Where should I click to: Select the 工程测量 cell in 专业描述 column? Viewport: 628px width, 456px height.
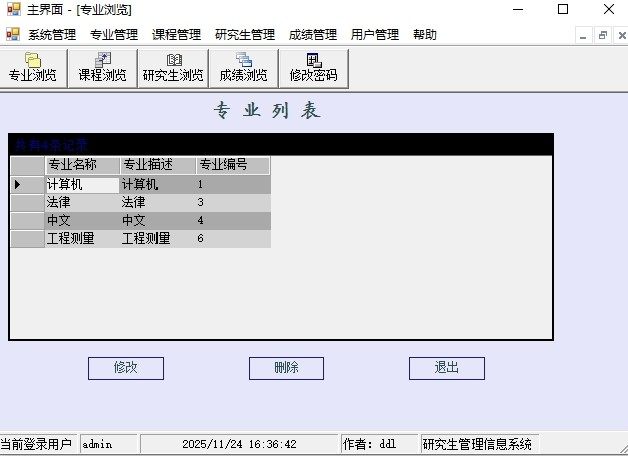[158, 239]
